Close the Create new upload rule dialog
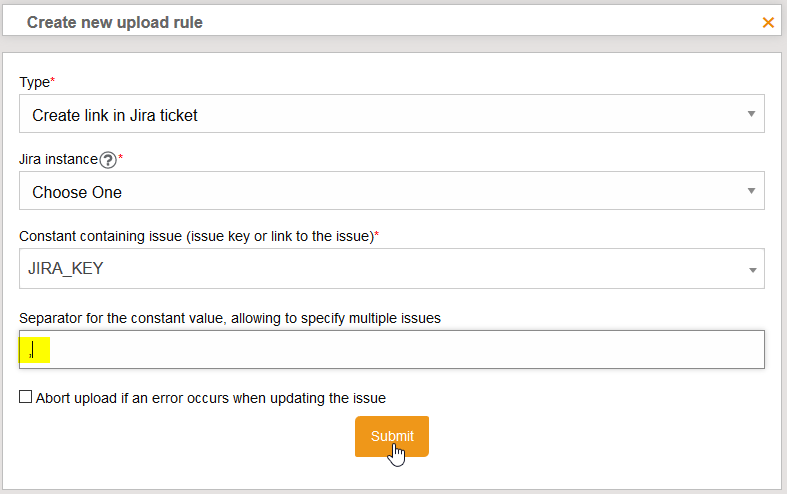This screenshot has height=494, width=787. point(768,22)
